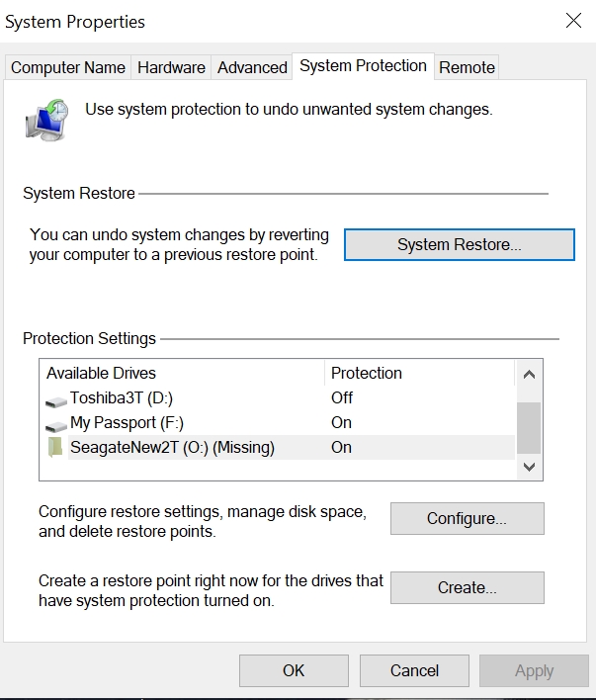The width and height of the screenshot is (596, 700).
Task: Click the System Protection monitor clock icon
Action: point(46,120)
